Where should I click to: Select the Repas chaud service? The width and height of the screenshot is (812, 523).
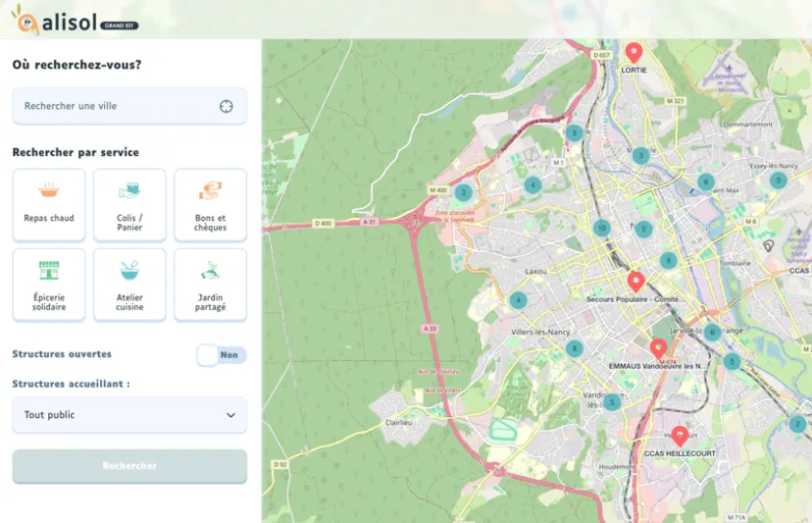point(49,204)
